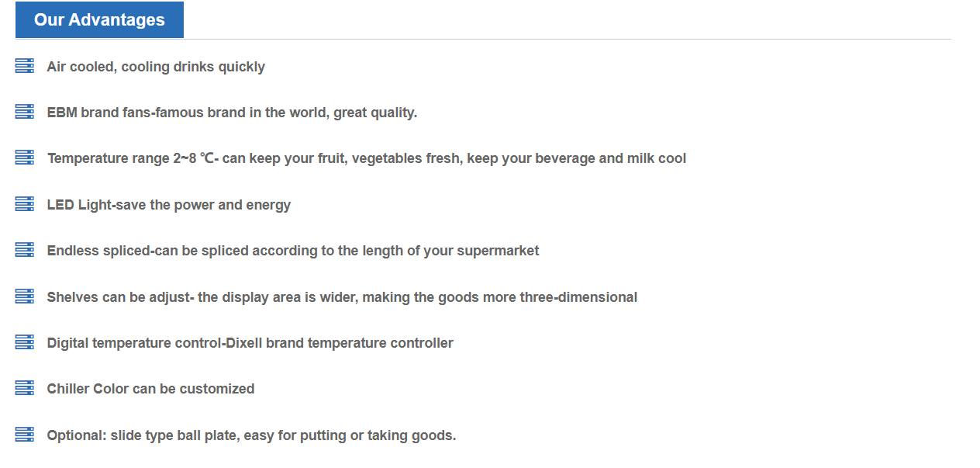Viewport: 980px width, 468px height.
Task: Click the "Endless spliced" advantage text
Action: point(293,251)
